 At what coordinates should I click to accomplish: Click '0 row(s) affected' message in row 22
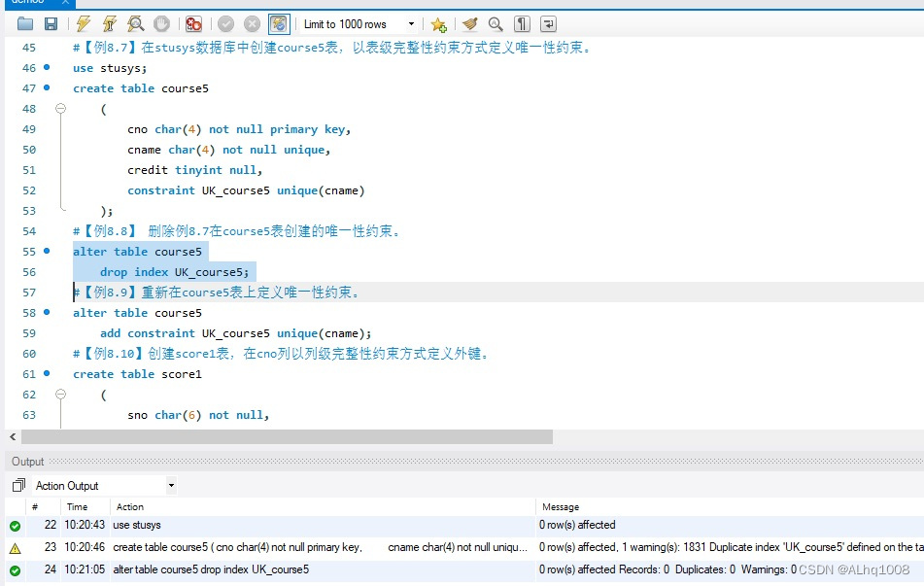[x=577, y=525]
